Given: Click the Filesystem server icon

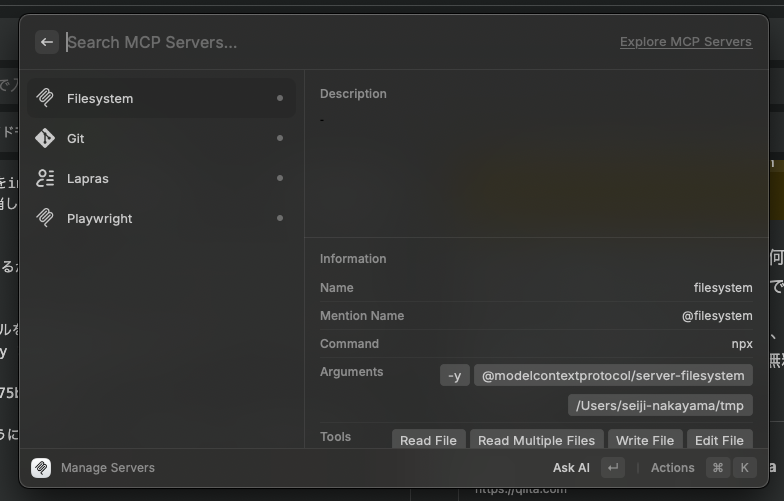Looking at the screenshot, I should [45, 98].
